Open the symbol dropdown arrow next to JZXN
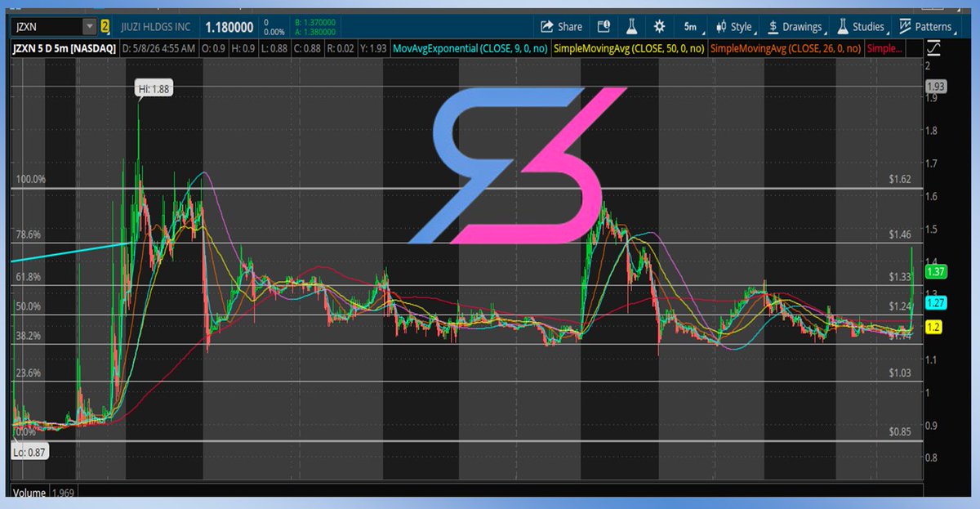The height and width of the screenshot is (509, 980). click(90, 27)
